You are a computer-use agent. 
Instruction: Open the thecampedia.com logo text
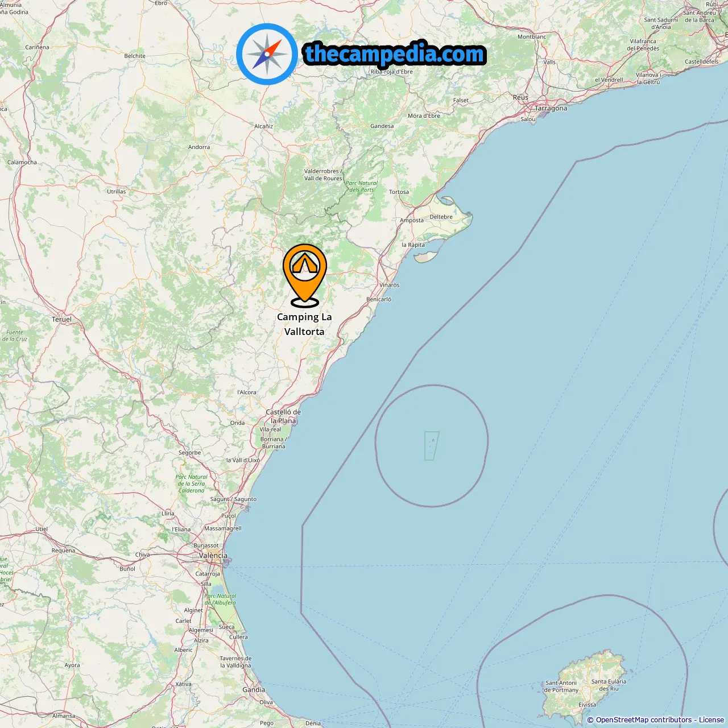[395, 54]
